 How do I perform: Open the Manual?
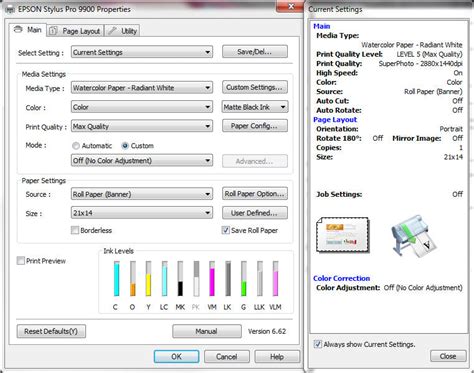(207, 331)
